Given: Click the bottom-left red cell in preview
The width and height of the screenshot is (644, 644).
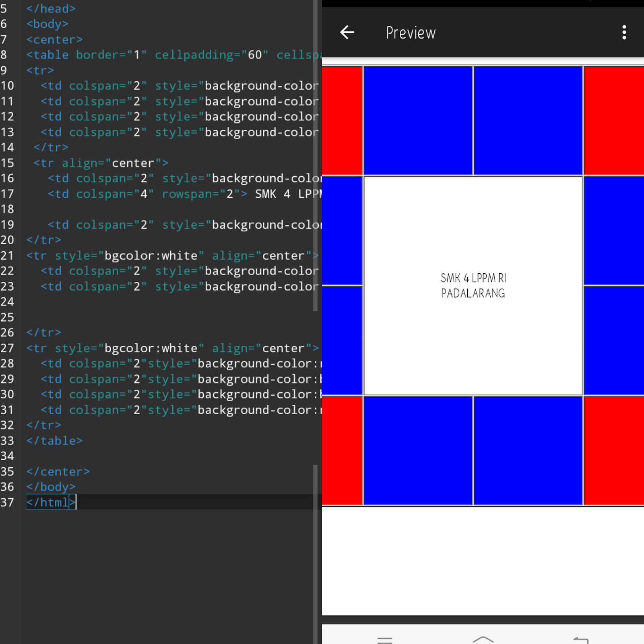Looking at the screenshot, I should tap(342, 451).
